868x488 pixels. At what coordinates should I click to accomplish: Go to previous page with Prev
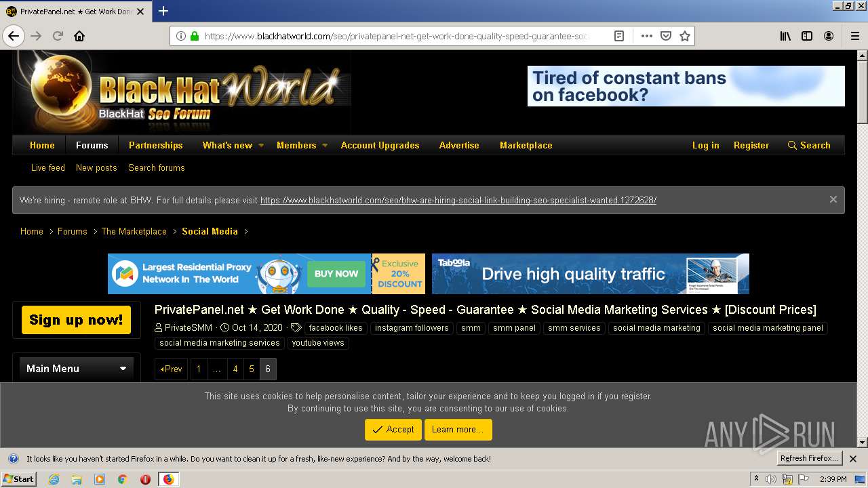point(171,369)
